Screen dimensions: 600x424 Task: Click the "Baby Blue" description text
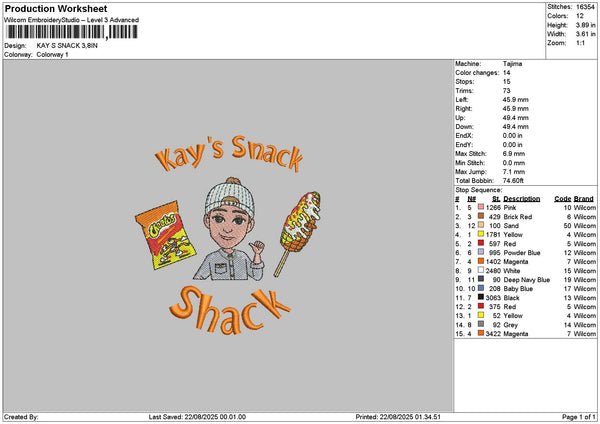[518, 289]
